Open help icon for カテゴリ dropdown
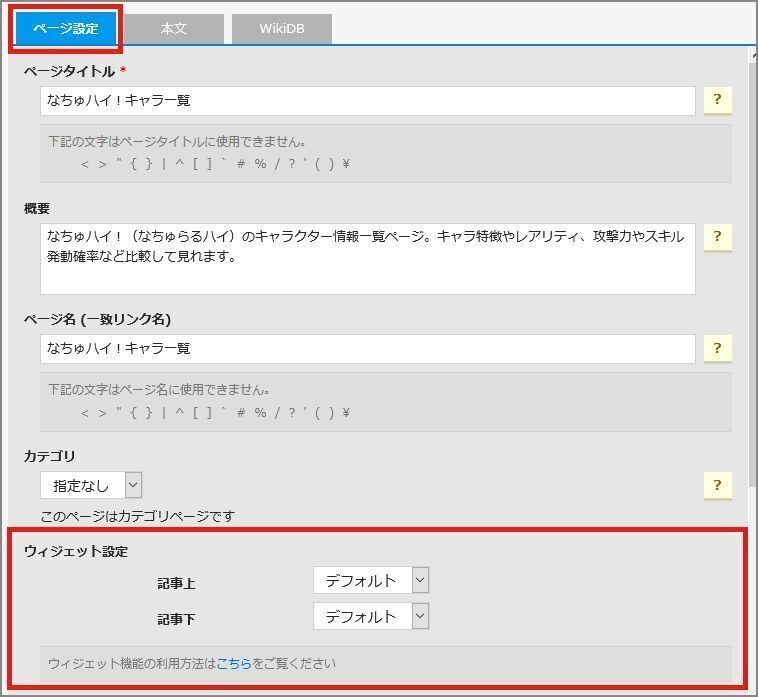Screen dimensions: 758x697 (x=717, y=485)
